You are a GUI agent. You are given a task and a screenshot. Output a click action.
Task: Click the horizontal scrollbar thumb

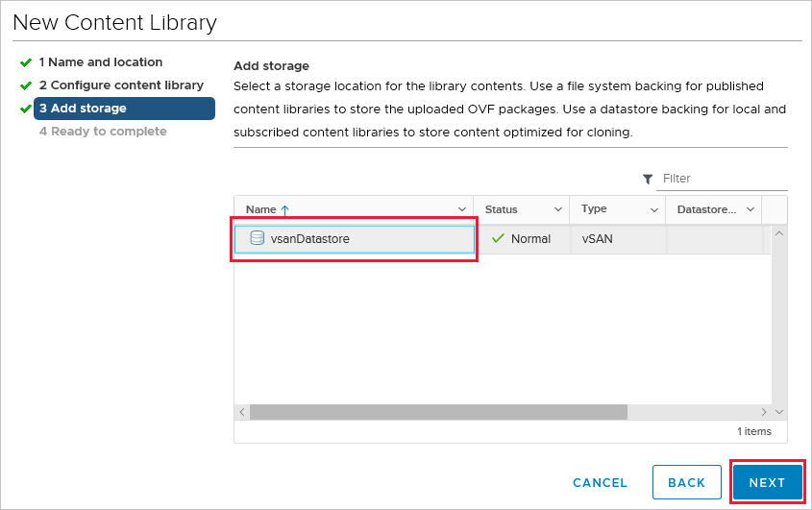[438, 412]
